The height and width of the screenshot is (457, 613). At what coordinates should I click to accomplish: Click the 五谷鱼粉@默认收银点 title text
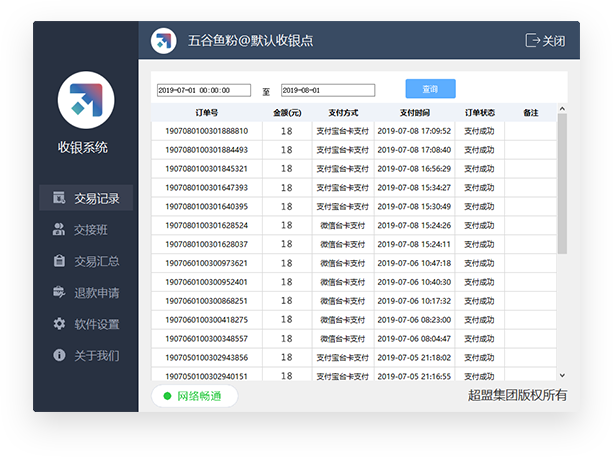point(251,41)
